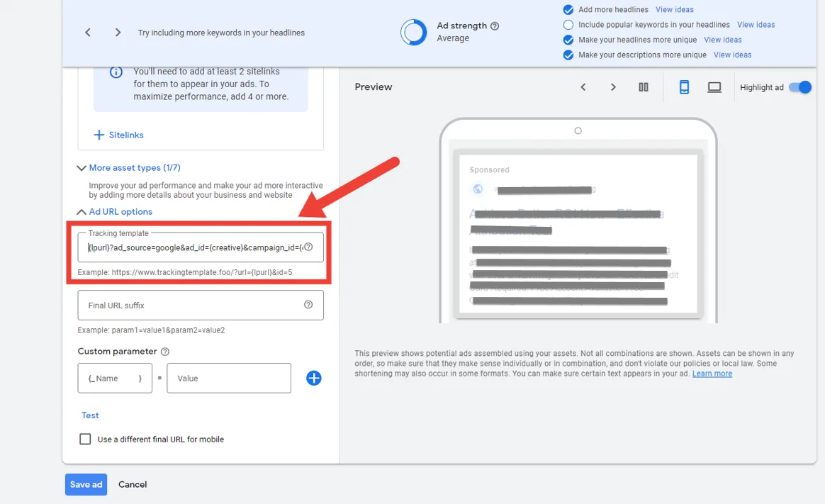Screen dimensions: 825x504
Task: Open Learn more link under preview
Action: pyautogui.click(x=712, y=374)
